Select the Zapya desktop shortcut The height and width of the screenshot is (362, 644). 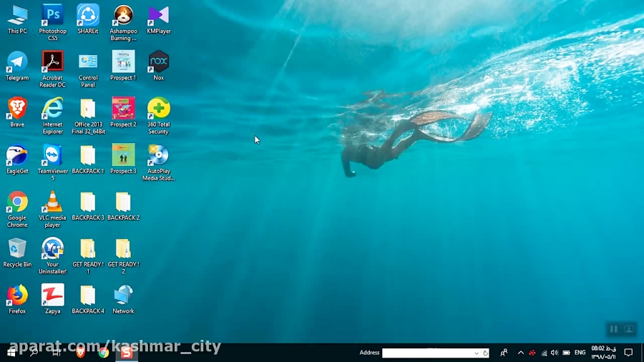click(52, 295)
